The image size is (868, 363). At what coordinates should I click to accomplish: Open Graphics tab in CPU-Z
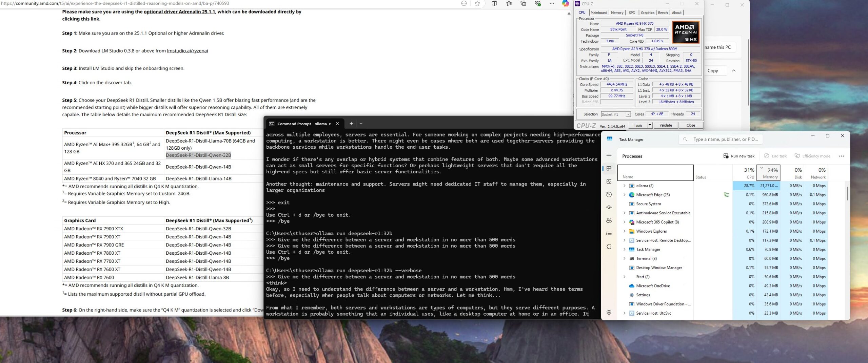coord(647,13)
